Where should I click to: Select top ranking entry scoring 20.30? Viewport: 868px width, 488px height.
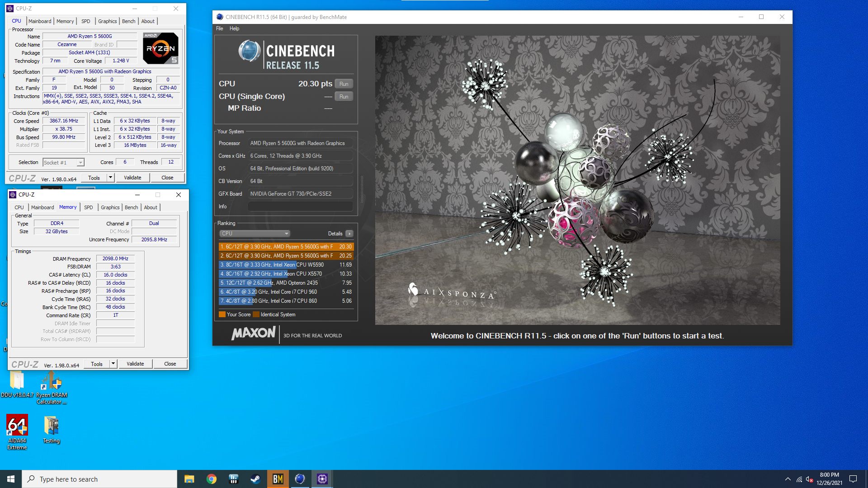pos(286,247)
